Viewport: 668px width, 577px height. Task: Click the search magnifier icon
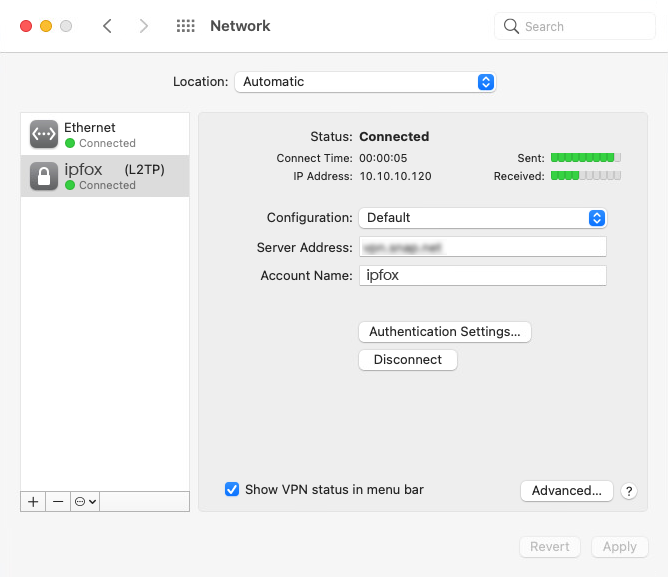(x=511, y=26)
